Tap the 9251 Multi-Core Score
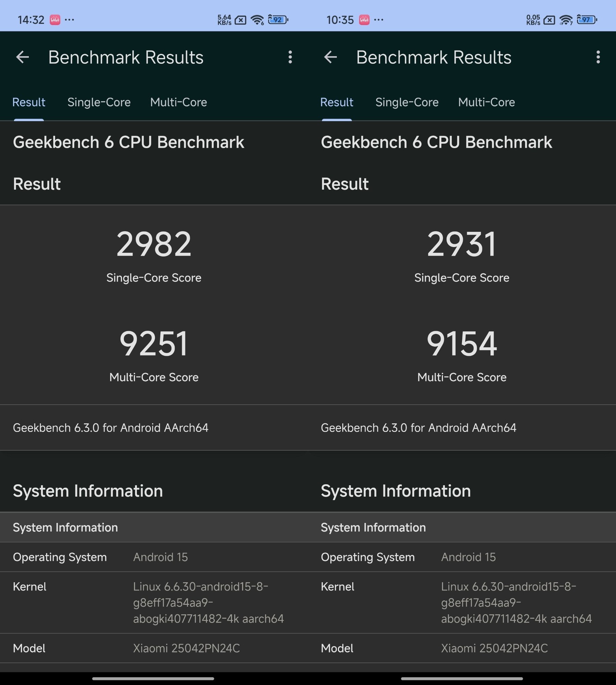 pyautogui.click(x=154, y=344)
